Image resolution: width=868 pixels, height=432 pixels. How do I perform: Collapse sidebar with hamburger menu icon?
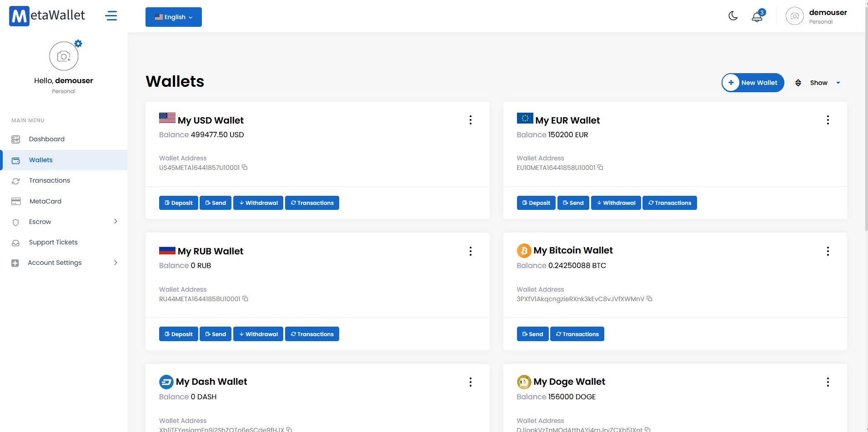point(111,16)
